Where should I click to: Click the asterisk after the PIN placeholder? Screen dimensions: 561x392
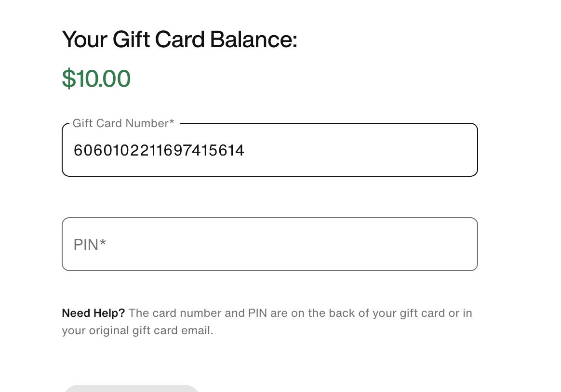click(x=103, y=243)
